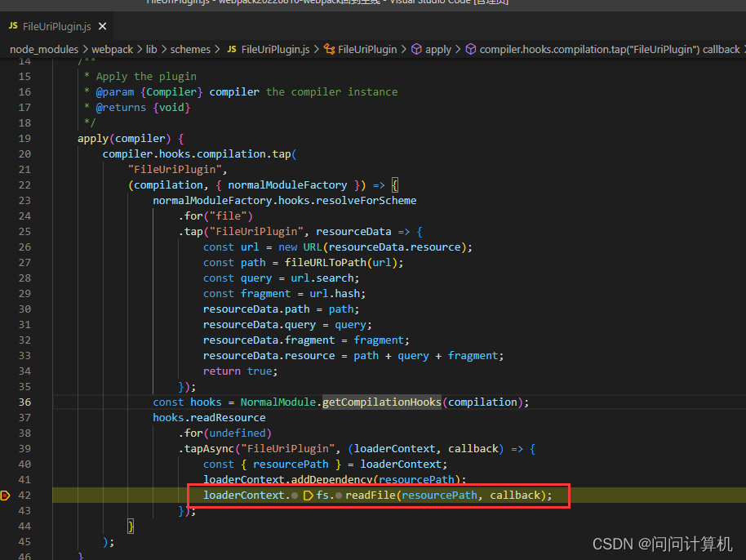Click resolveForScheme on line 23
Viewport: 746px width, 560px height.
point(366,201)
